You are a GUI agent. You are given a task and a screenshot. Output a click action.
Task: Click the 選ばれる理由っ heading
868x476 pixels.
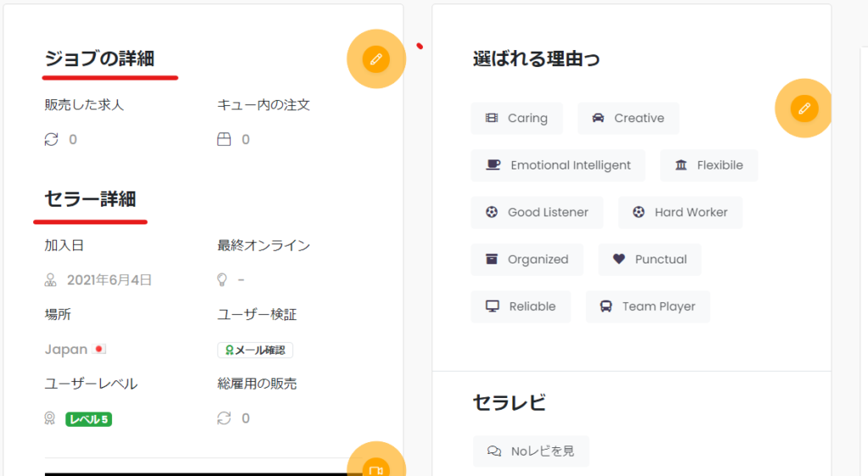pos(537,58)
